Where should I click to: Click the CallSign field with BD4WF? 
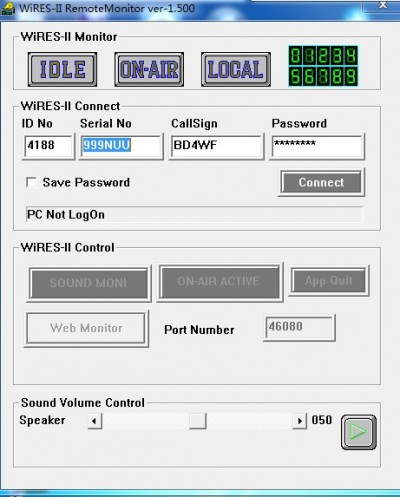[x=216, y=146]
